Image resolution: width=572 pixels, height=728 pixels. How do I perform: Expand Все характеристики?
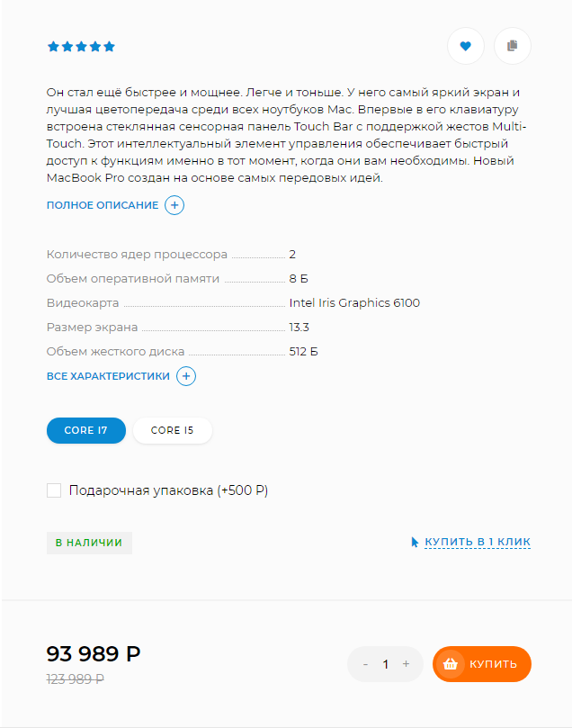pos(108,376)
